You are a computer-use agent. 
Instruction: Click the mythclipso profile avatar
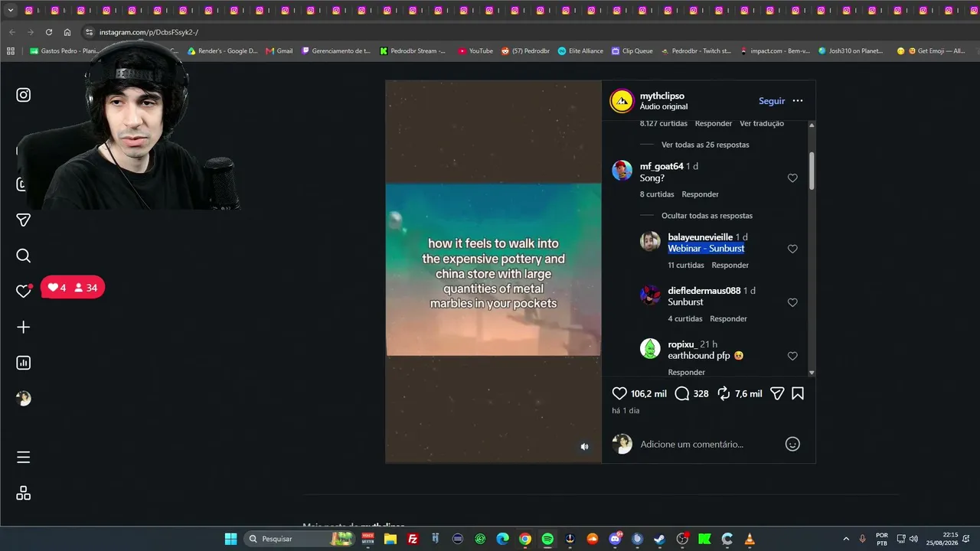(622, 101)
